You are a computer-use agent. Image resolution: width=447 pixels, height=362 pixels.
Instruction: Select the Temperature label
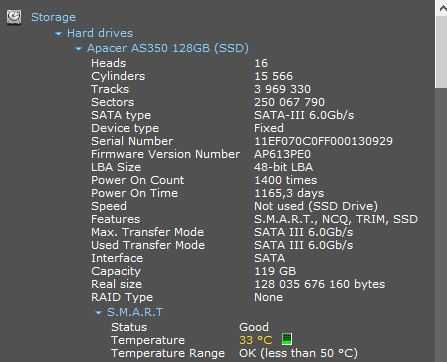[x=148, y=340]
